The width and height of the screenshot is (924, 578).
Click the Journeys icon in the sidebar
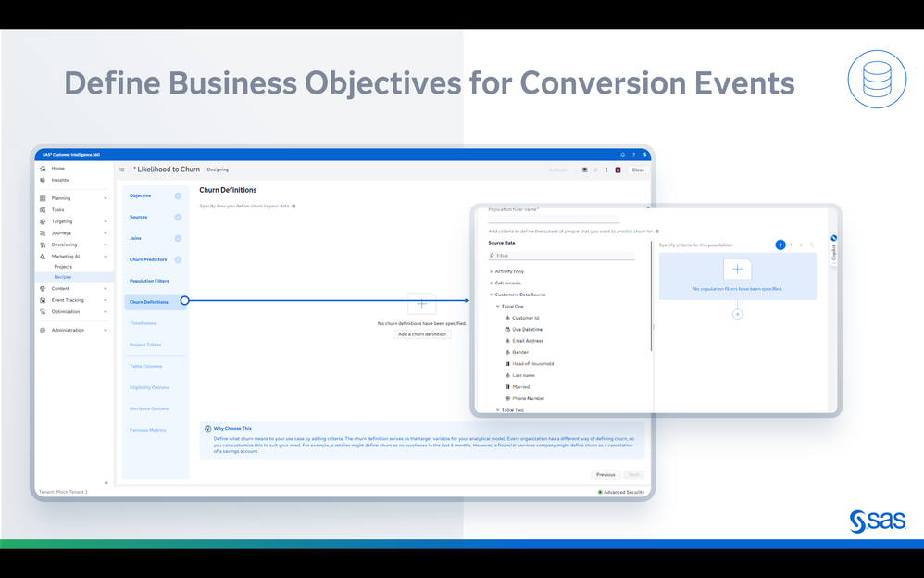coord(43,233)
